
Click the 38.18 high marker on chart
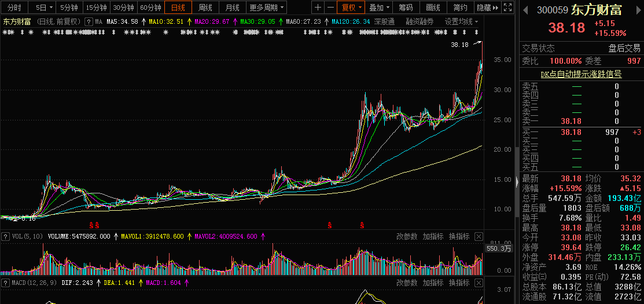pos(459,45)
